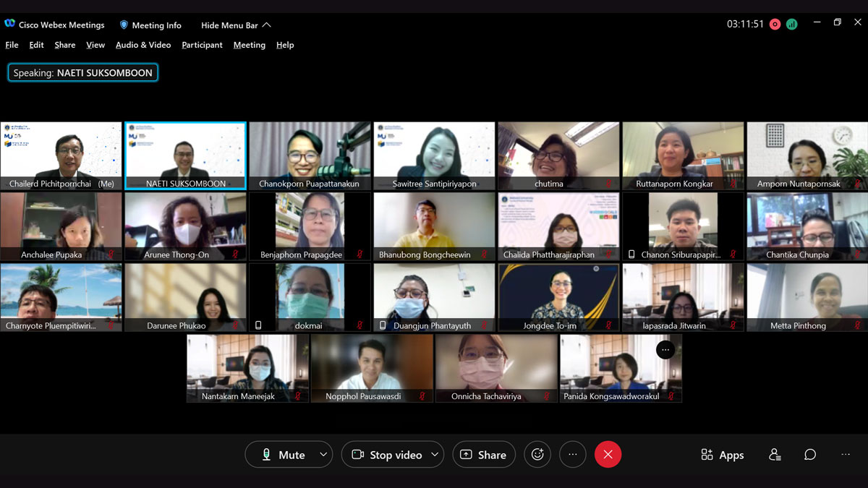
Task: Open more options in the bottom control bar
Action: pyautogui.click(x=572, y=455)
